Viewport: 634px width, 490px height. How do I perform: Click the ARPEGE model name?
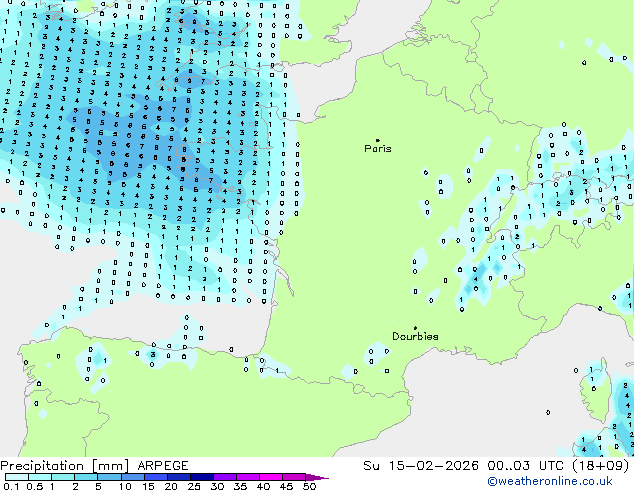point(163,466)
